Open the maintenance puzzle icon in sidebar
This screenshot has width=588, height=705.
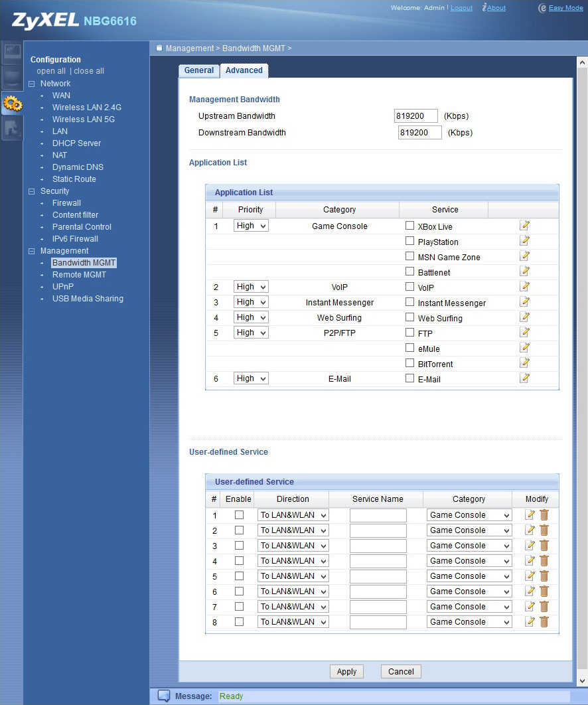(x=12, y=129)
